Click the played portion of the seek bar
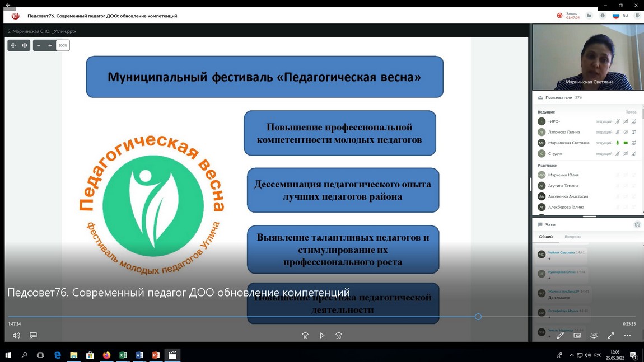 pyautogui.click(x=241, y=317)
